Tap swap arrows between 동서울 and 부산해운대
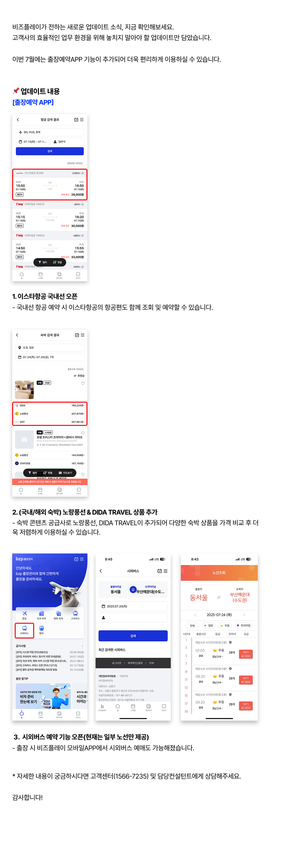 [219, 597]
